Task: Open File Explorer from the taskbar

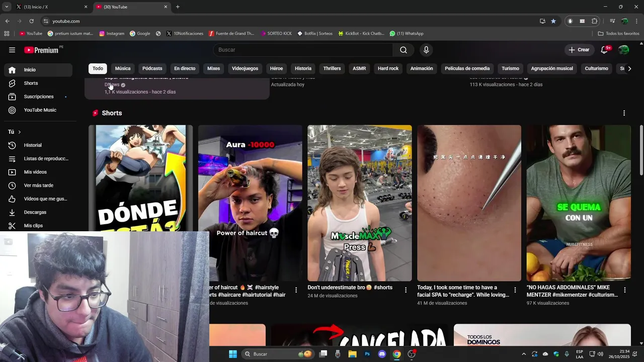Action: [x=353, y=354]
